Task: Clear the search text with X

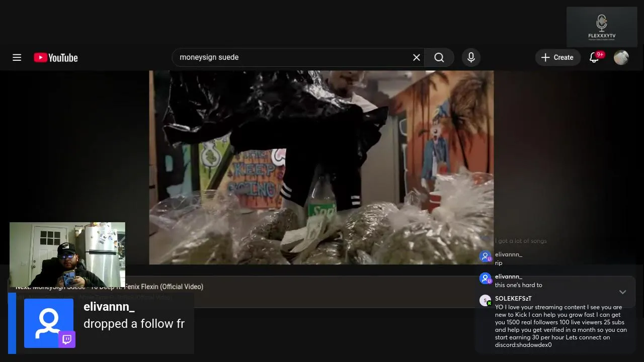Action: [417, 57]
